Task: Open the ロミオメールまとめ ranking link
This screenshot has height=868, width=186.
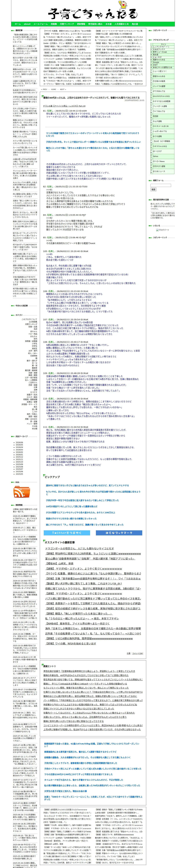Action: click(x=161, y=126)
